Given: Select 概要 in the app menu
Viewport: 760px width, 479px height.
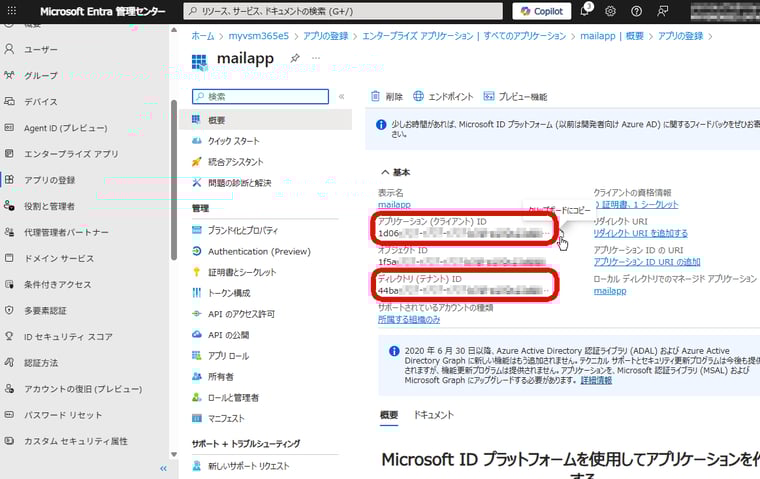Looking at the screenshot, I should (266, 120).
